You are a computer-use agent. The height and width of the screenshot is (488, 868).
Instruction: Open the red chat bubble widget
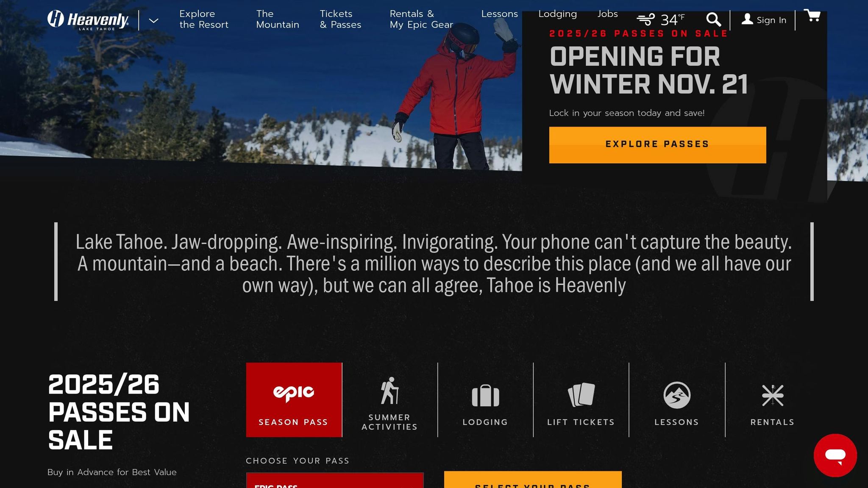click(835, 455)
